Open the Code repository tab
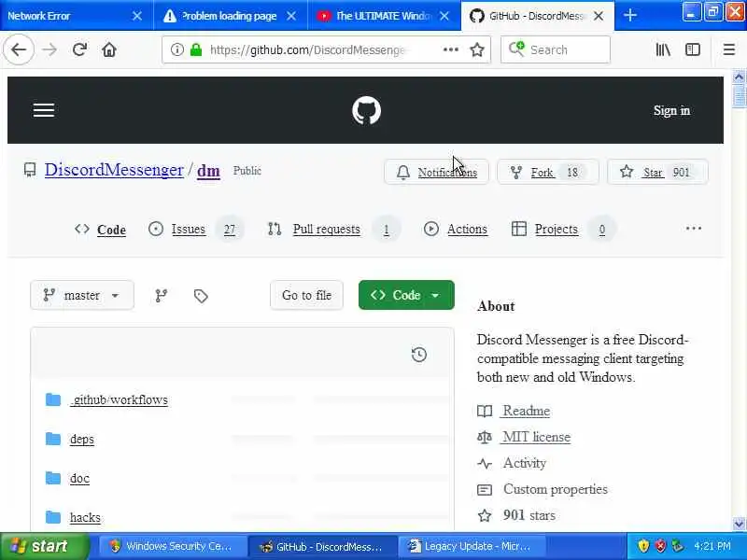The width and height of the screenshot is (747, 560). (x=101, y=230)
